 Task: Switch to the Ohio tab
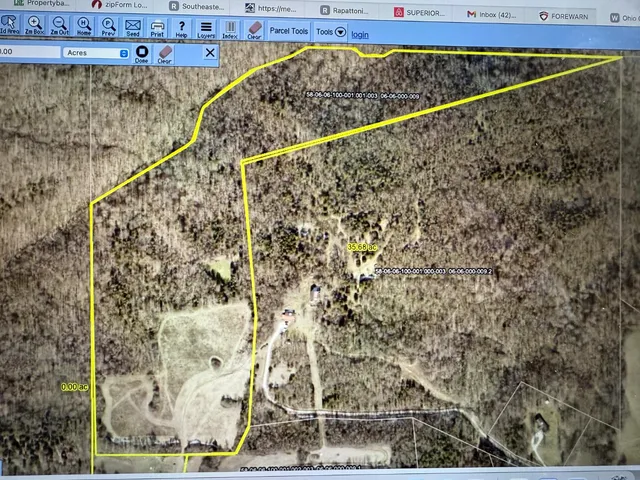624,18
